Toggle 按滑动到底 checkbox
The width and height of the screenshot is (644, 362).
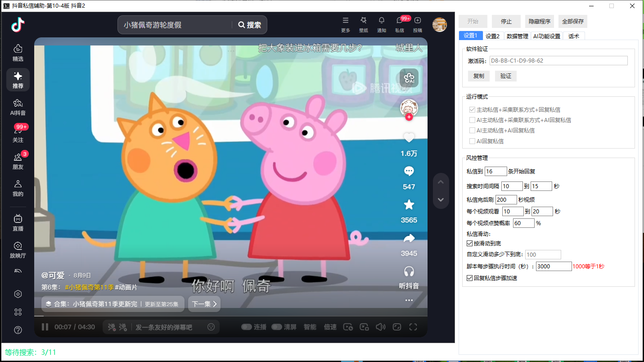point(470,244)
